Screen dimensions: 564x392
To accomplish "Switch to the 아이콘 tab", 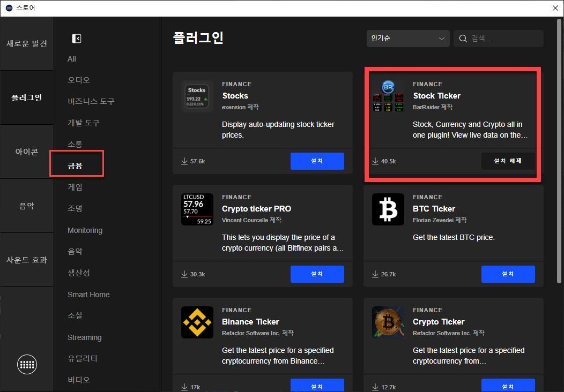I will pos(27,152).
